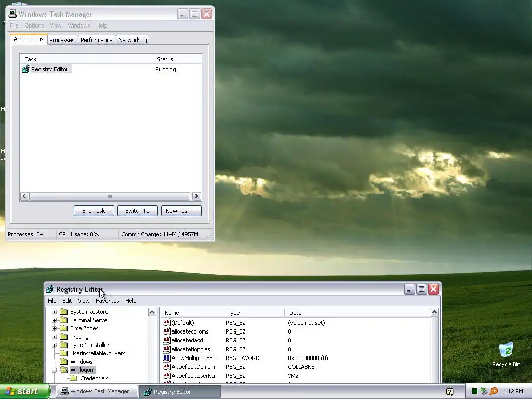Click the AltDefaultDomain string value icon

167,366
